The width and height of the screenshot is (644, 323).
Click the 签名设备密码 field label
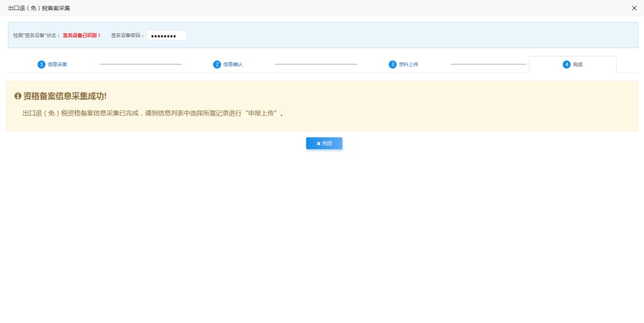point(127,36)
